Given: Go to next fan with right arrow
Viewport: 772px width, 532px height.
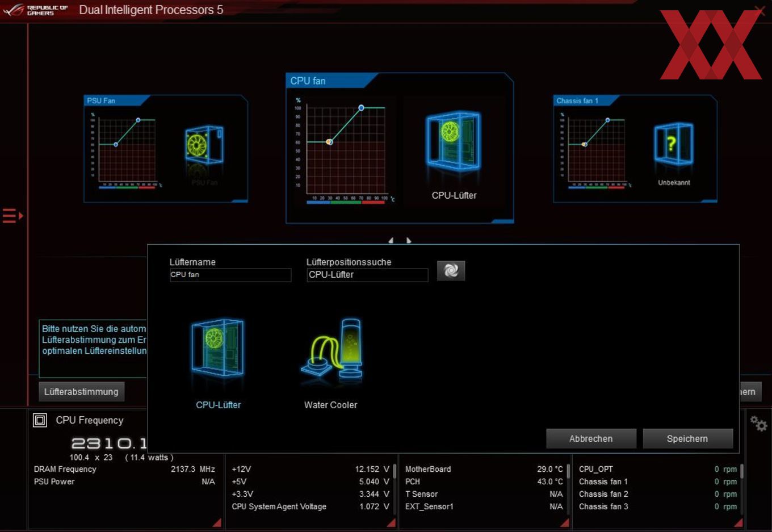Looking at the screenshot, I should point(409,241).
